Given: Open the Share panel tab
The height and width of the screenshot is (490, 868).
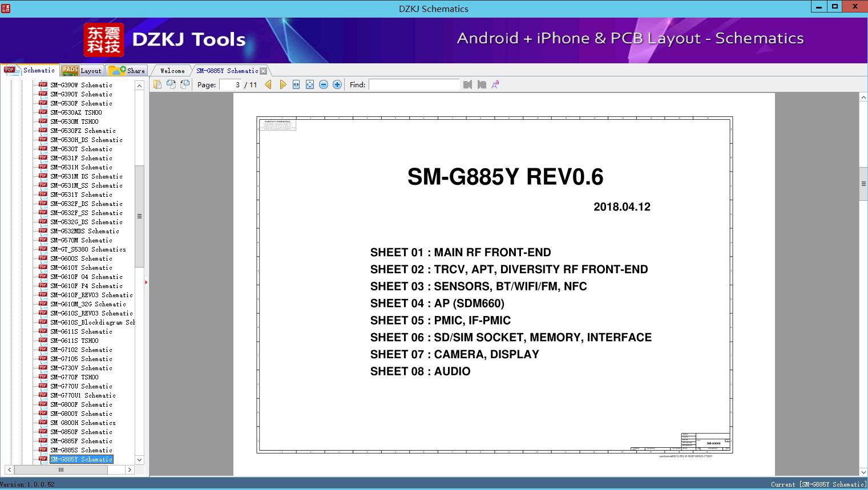Looking at the screenshot, I should point(128,71).
